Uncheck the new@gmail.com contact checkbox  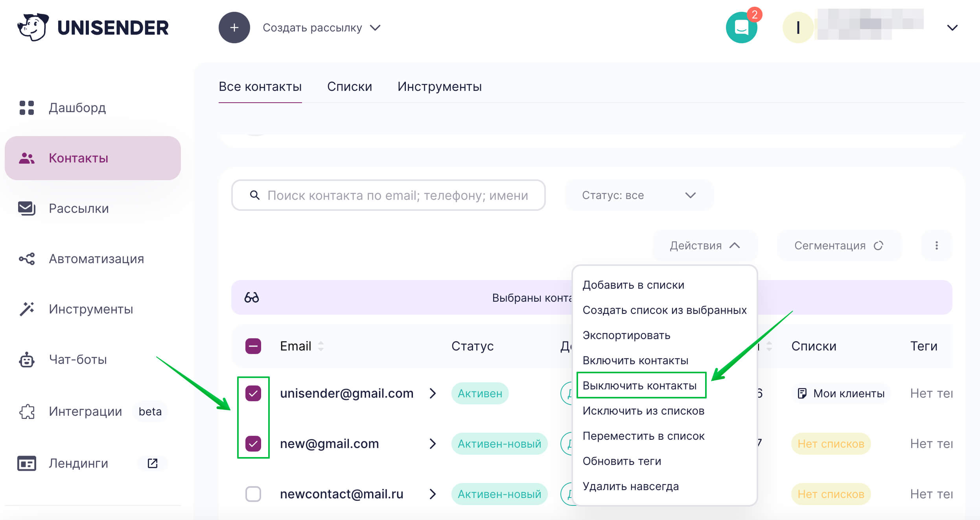253,444
